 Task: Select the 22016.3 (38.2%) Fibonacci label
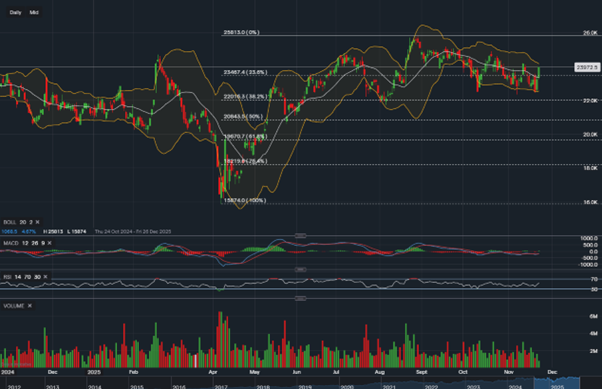(245, 97)
